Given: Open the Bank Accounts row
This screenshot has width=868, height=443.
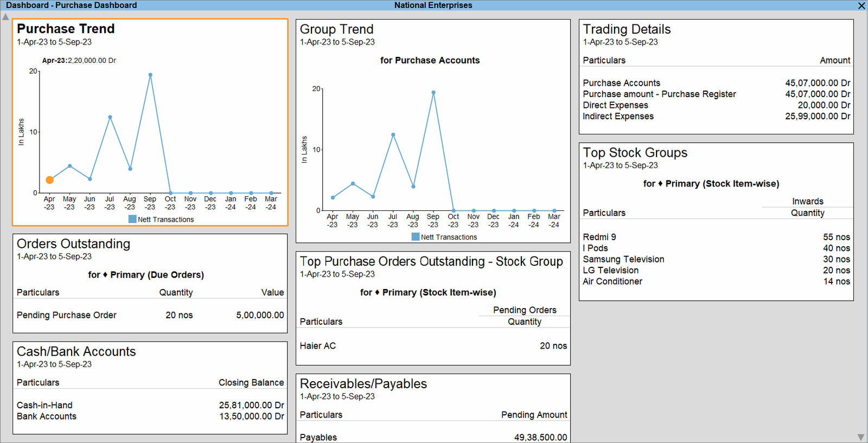Looking at the screenshot, I should pos(150,416).
